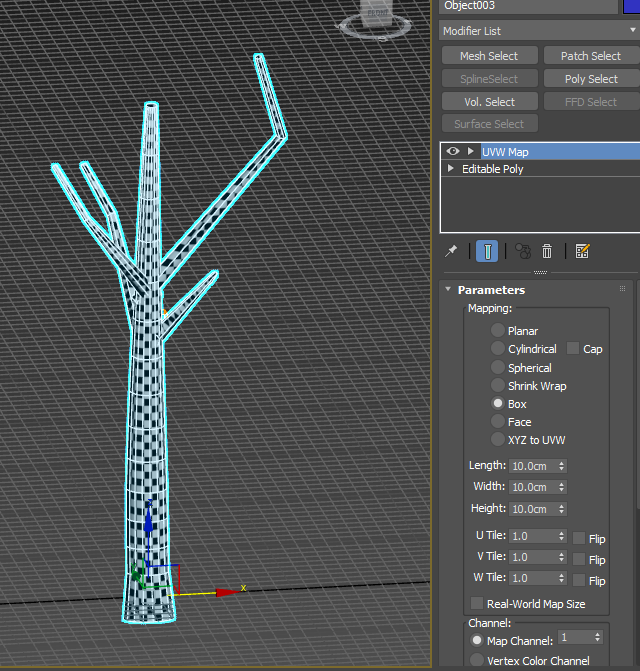
Task: Click the U Tile field
Action: (x=533, y=536)
